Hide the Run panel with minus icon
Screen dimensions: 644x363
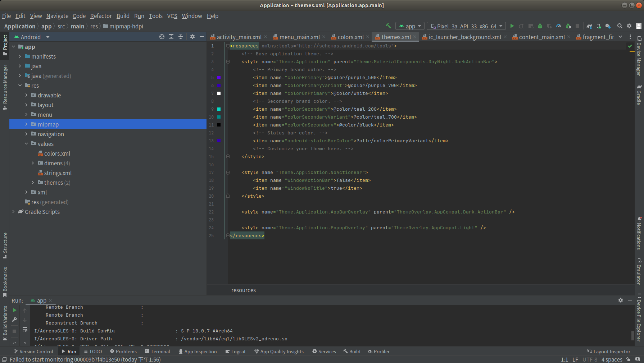pyautogui.click(x=630, y=300)
